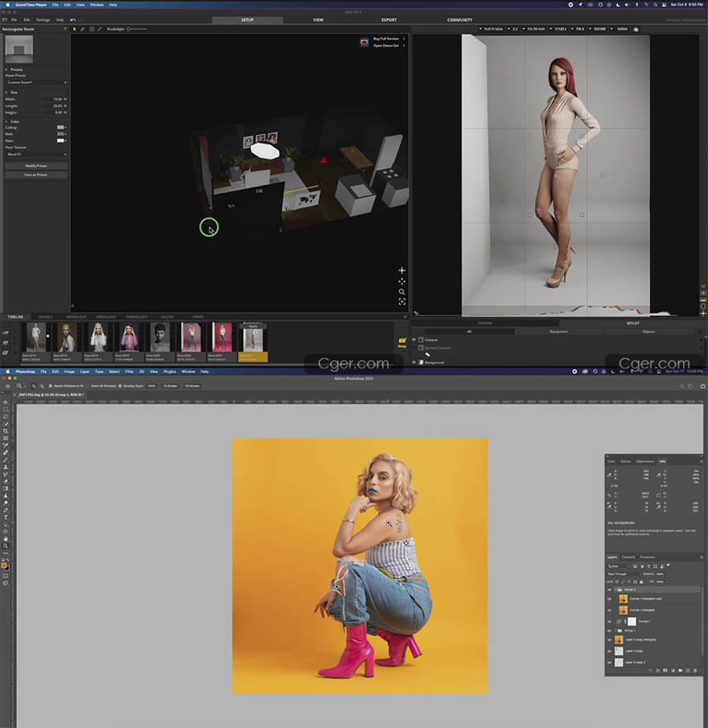Toggle visibility of Layer 0 copy 2
Screen dimensions: 708x728
[609, 662]
